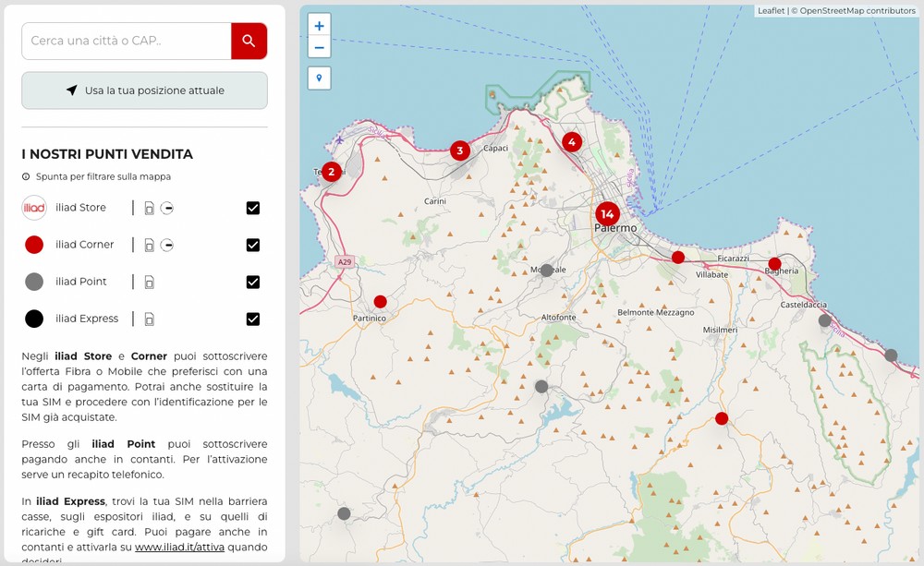Click the 'Carini' label on the map
Viewport: 924px width, 566px height.
435,201
